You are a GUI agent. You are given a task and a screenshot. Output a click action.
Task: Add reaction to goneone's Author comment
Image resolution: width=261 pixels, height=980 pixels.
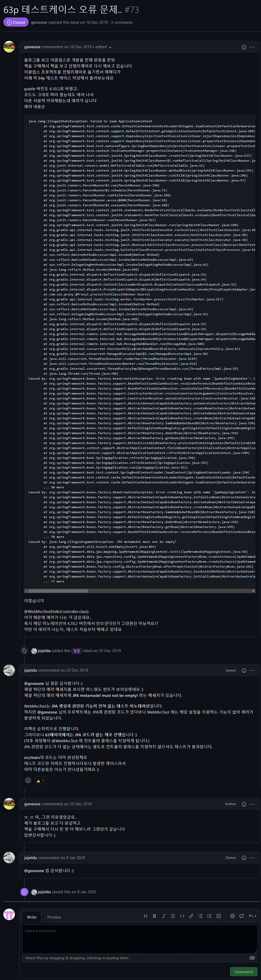point(244,804)
